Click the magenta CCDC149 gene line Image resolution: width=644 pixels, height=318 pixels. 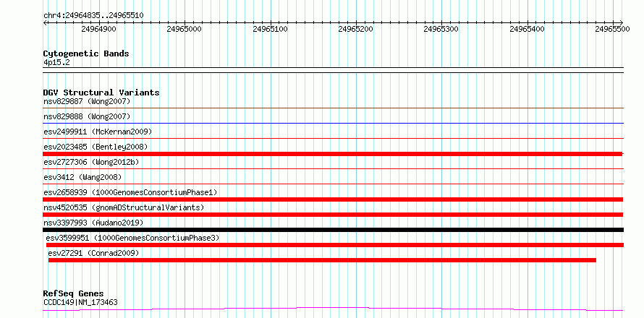[x=333, y=307]
